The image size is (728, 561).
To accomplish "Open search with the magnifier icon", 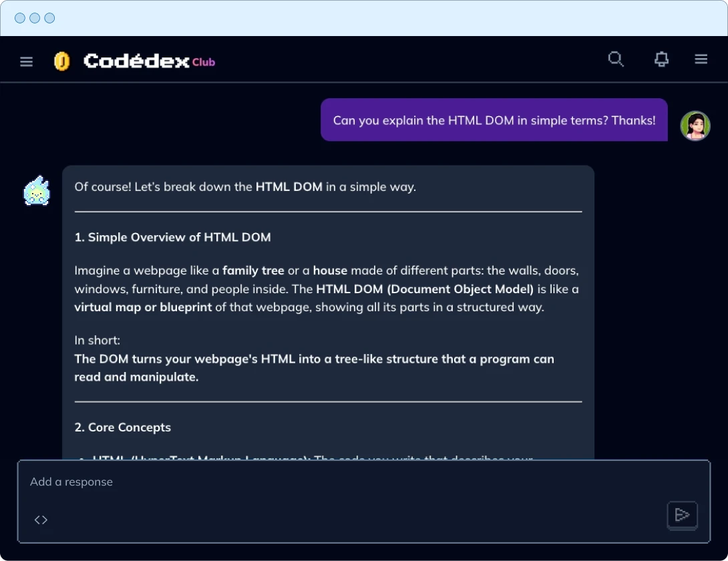I will [x=616, y=59].
